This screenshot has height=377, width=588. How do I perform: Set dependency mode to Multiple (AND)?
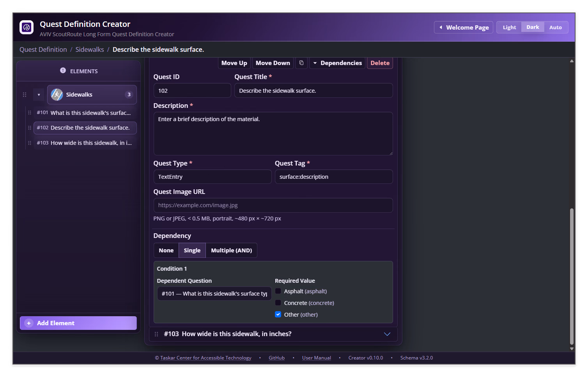pyautogui.click(x=232, y=250)
